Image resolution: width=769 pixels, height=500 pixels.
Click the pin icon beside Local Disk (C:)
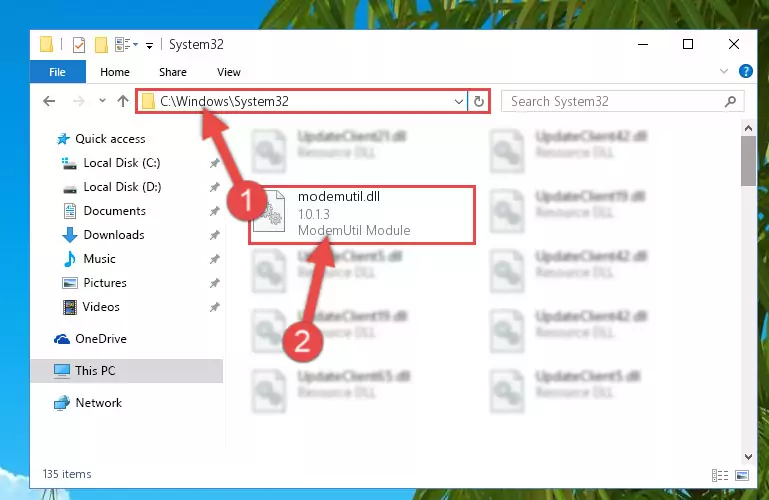(214, 163)
